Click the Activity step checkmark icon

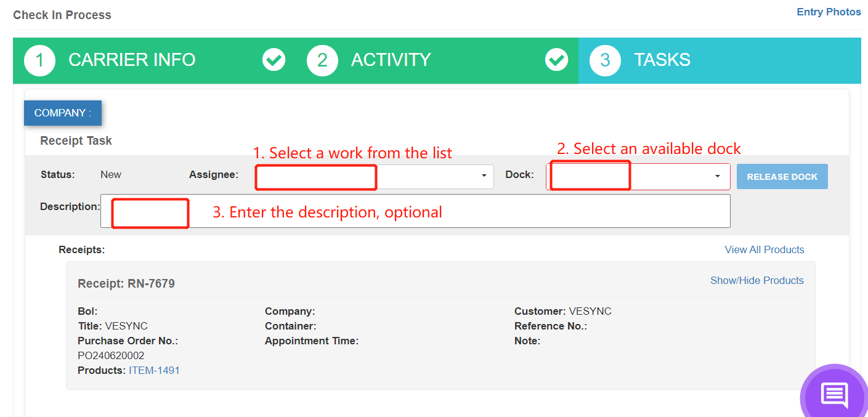tap(556, 60)
